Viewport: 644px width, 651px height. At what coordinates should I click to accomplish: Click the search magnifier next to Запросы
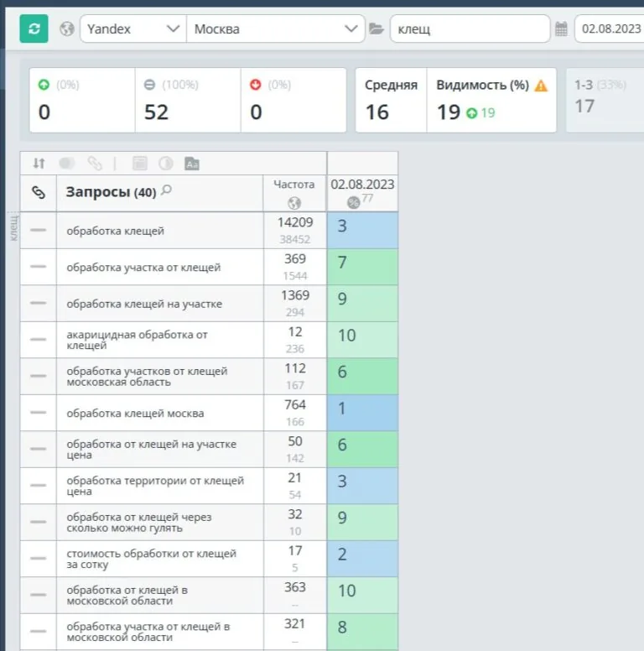coord(166,190)
